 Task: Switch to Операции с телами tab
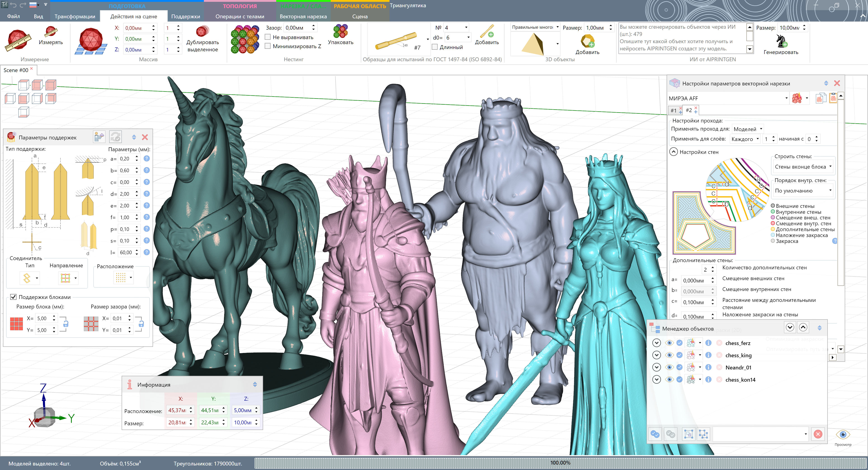coord(240,16)
